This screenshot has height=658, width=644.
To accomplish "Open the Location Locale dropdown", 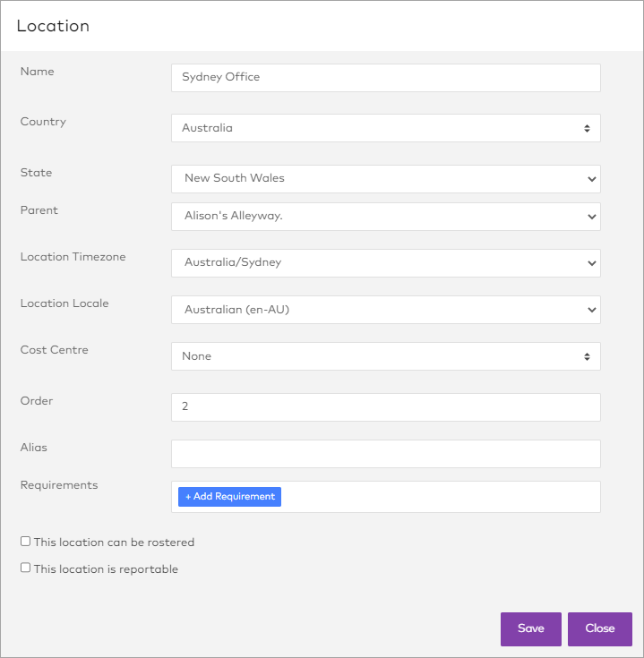I will (385, 310).
